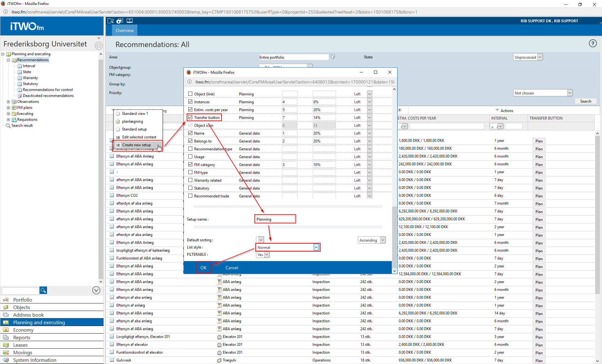Click the area picker icon beside Entire portfolio
602x364 pixels.
point(333,57)
